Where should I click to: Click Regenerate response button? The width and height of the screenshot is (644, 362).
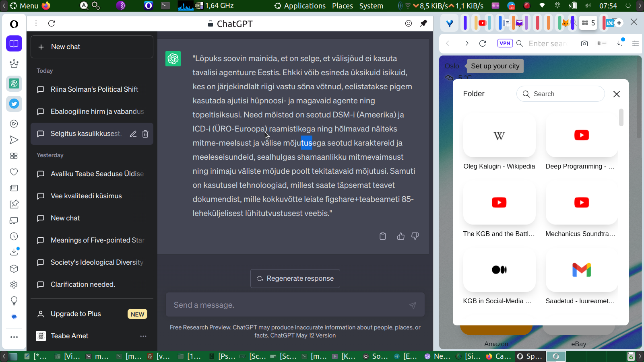click(295, 278)
